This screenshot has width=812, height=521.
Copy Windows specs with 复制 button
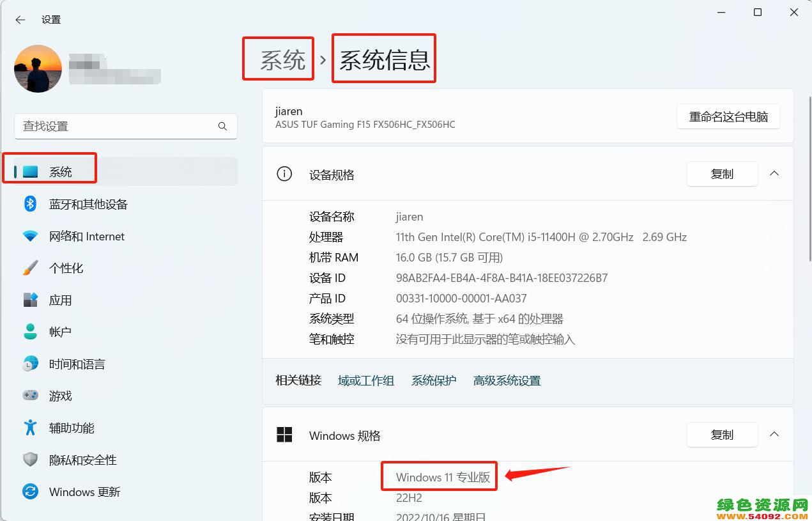(x=722, y=435)
